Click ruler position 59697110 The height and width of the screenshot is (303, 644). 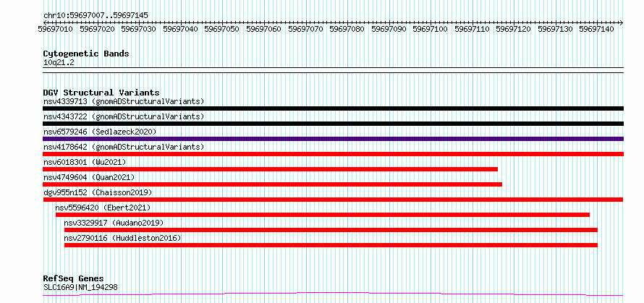[x=473, y=29]
